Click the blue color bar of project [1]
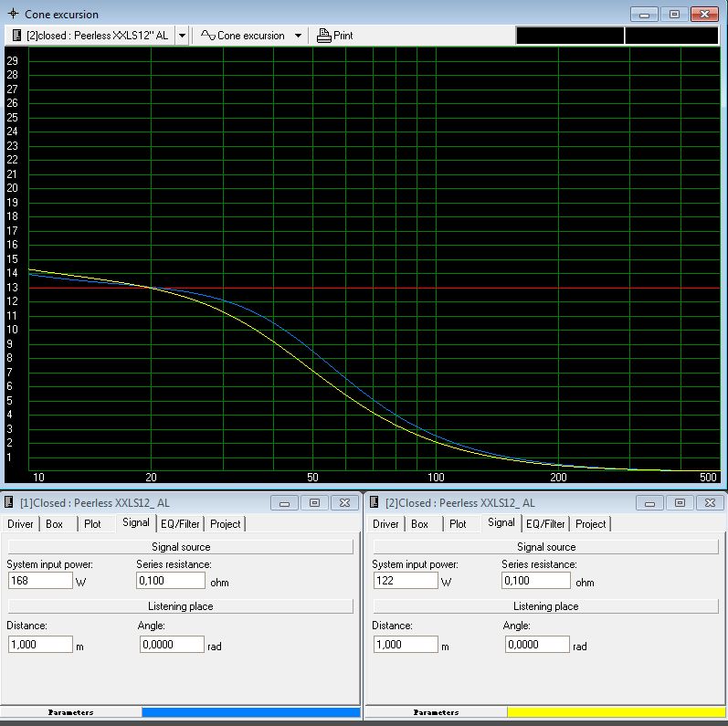Image resolution: width=728 pixels, height=726 pixels. pos(250,711)
